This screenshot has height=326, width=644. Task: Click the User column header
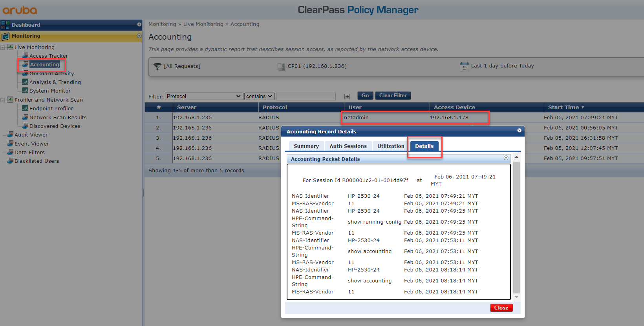pos(386,107)
